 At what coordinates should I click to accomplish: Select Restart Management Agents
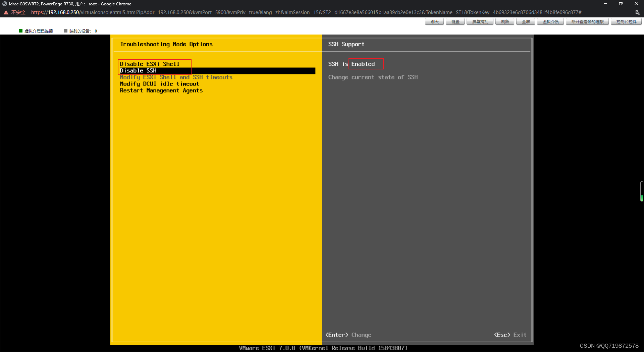pos(161,91)
